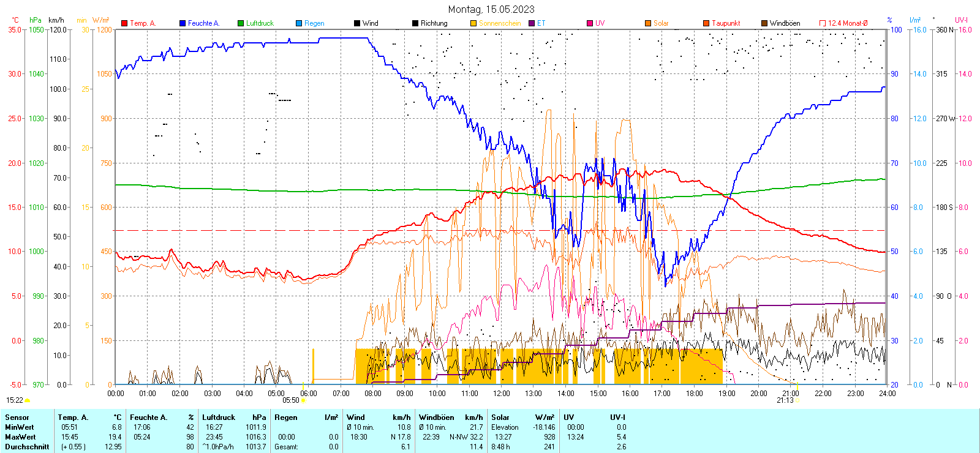Click the green Luftdruck legend square
The image size is (980, 453).
point(241,23)
